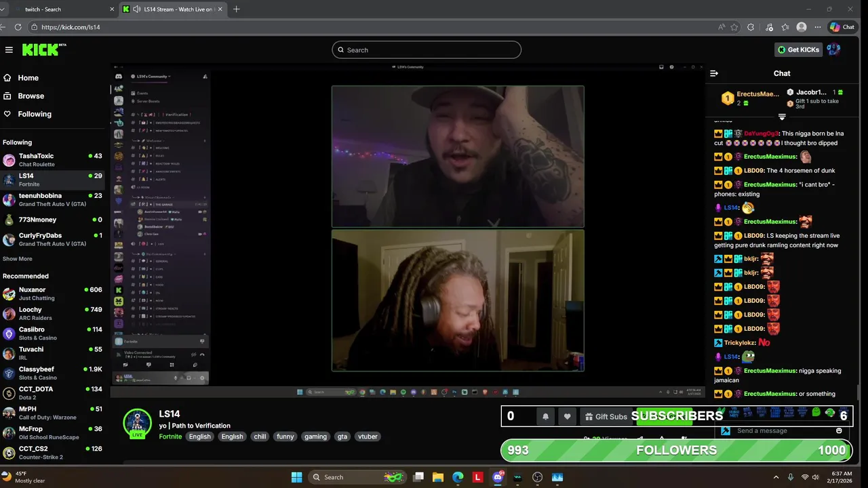Open recommended channel CCT_CS2
This screenshot has width=868, height=488.
coord(53,452)
